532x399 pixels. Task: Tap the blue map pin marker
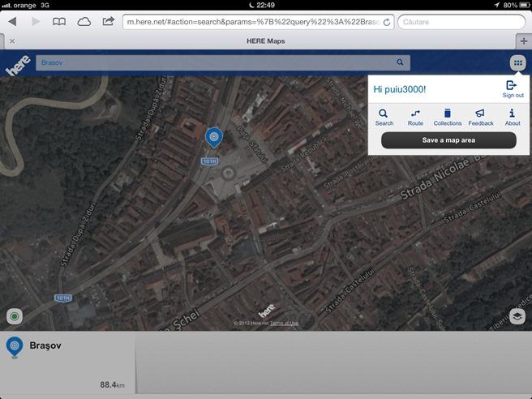click(x=213, y=138)
